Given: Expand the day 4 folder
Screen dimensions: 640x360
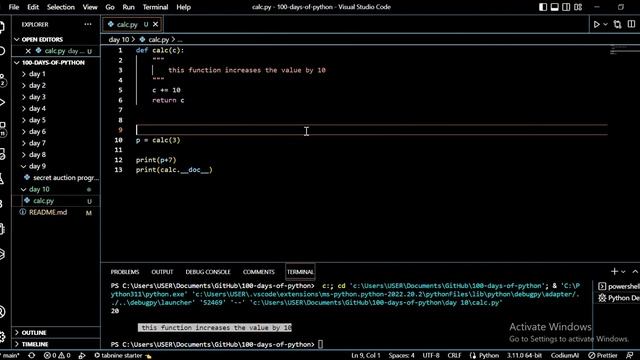Looking at the screenshot, I should (x=37, y=109).
